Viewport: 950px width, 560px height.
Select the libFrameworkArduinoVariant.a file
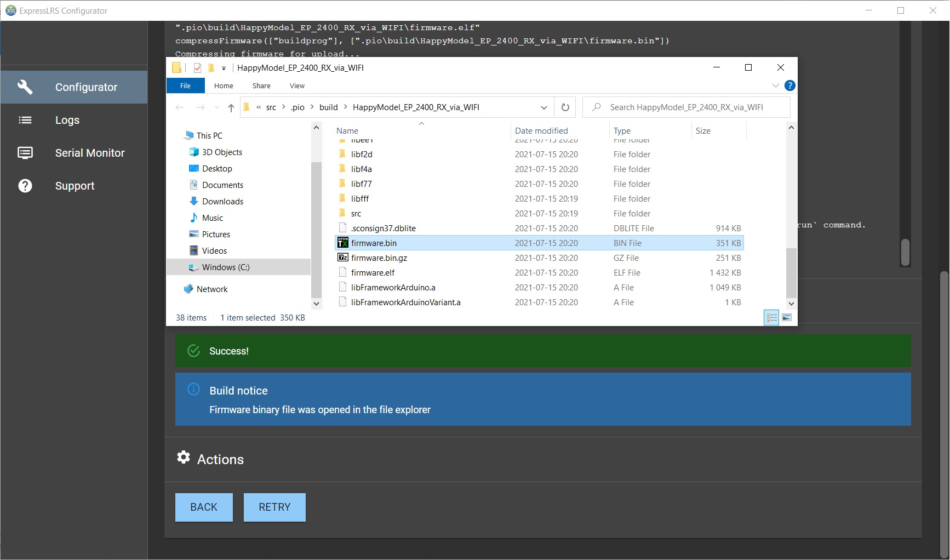point(539,302)
